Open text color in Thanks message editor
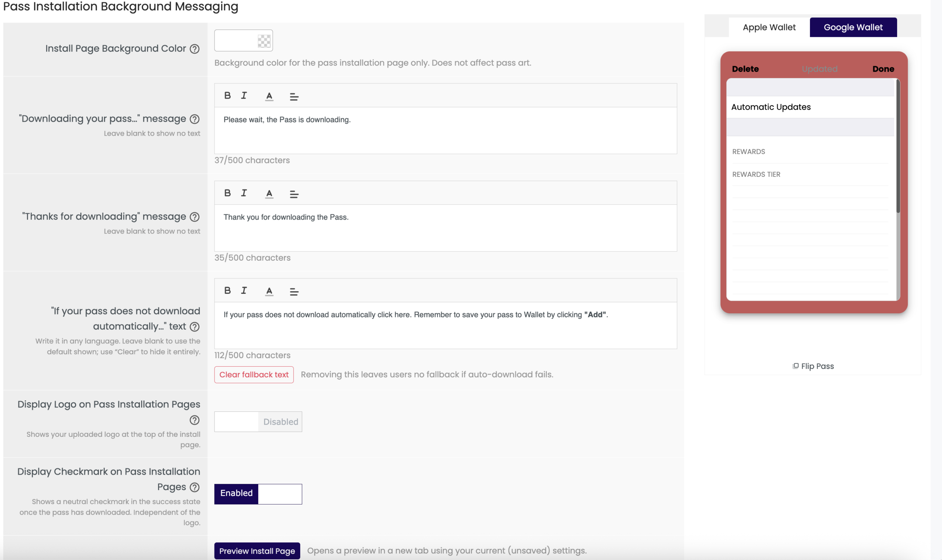The height and width of the screenshot is (560, 942). point(269,193)
